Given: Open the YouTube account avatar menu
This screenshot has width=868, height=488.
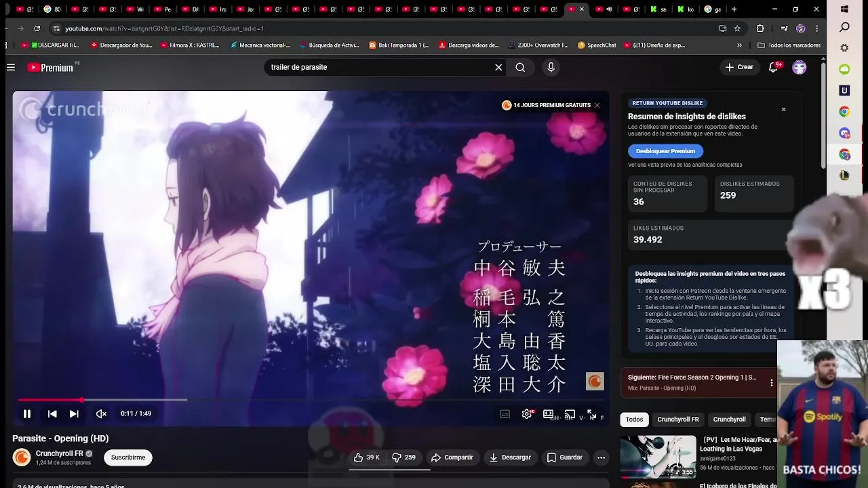Looking at the screenshot, I should (x=800, y=67).
